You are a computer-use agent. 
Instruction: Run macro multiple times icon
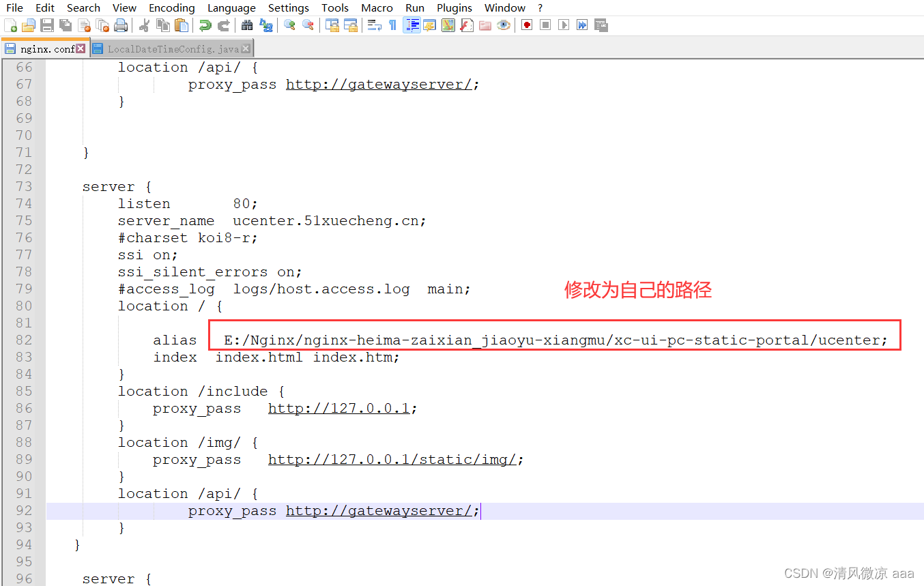[x=582, y=26]
